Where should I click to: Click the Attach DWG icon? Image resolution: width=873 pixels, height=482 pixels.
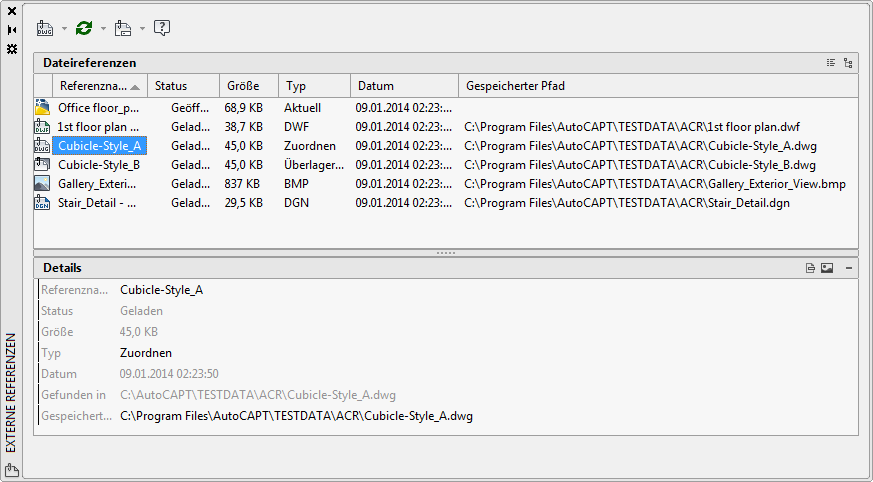tap(45, 28)
